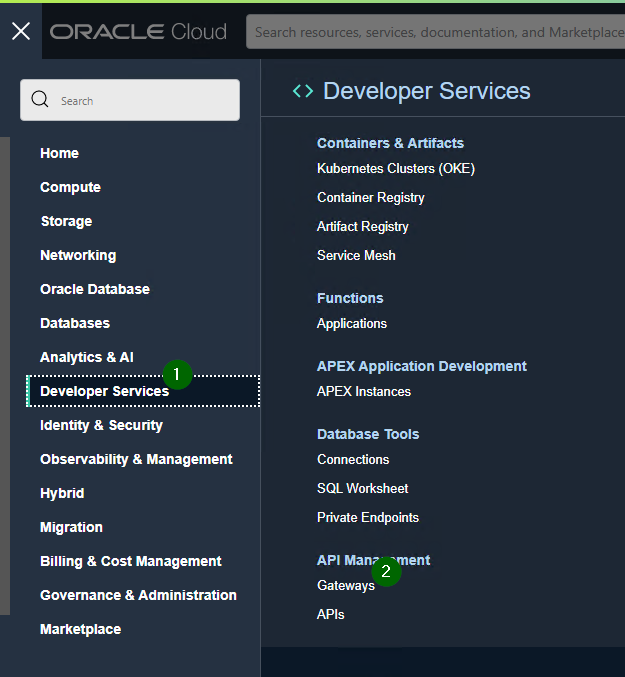Image resolution: width=625 pixels, height=677 pixels.
Task: Open Governance & Administration category
Action: (139, 595)
